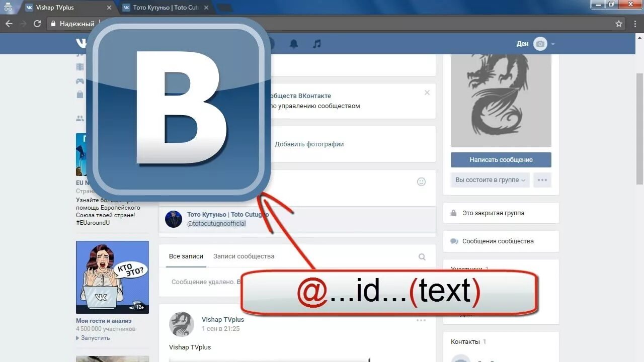Open the music note icon in header
This screenshot has height=362, width=644.
[316, 44]
